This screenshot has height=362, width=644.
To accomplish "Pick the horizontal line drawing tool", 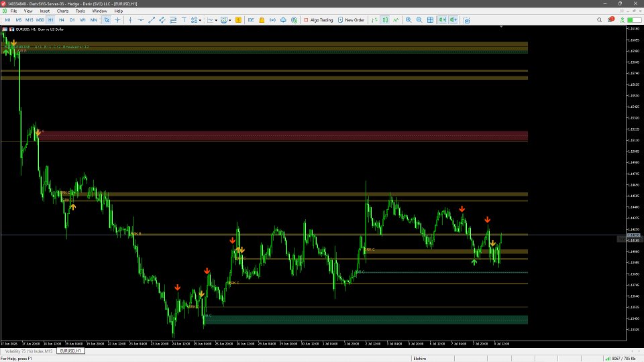I will click(x=141, y=19).
